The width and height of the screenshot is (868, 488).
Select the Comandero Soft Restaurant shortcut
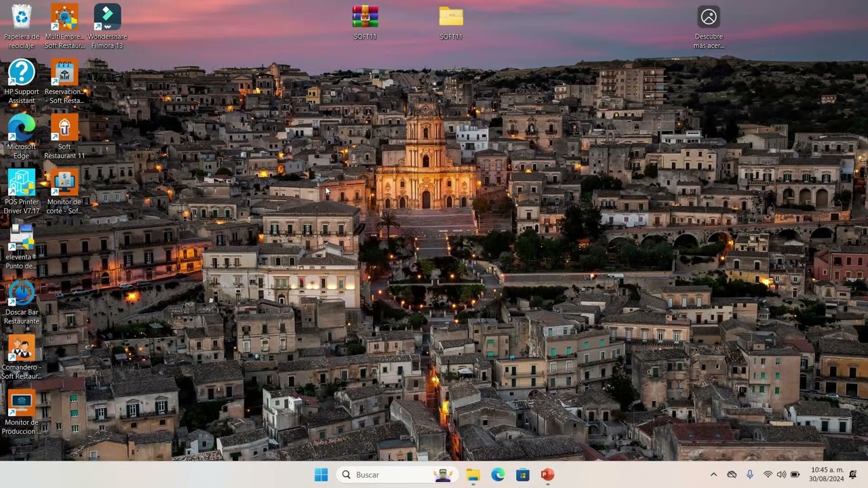[x=22, y=357]
